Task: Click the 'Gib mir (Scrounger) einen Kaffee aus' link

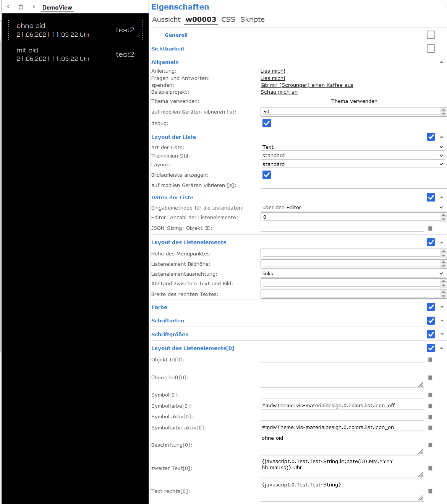Action: pyautogui.click(x=307, y=85)
